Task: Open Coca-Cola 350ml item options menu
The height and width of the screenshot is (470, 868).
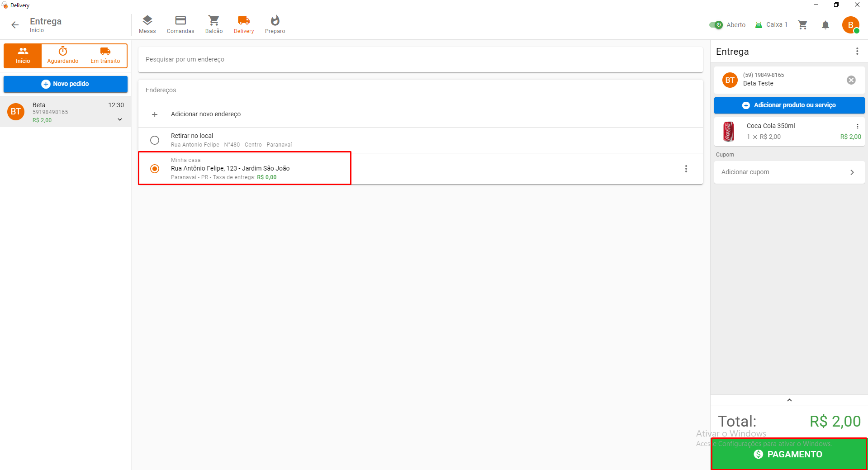Action: point(858,126)
